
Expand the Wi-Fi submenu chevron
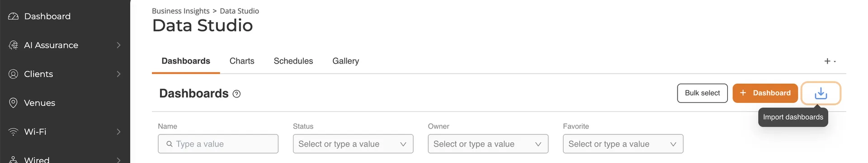[118, 132]
